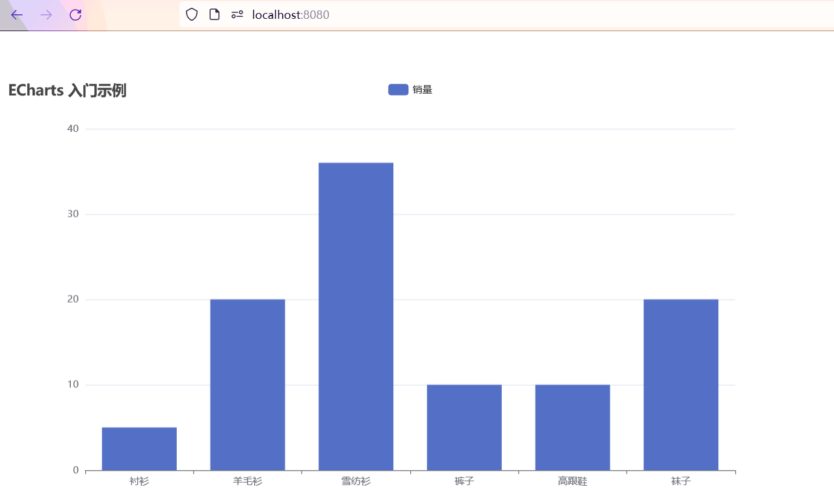Click the y-axis value 20
834x504 pixels.
[73, 299]
